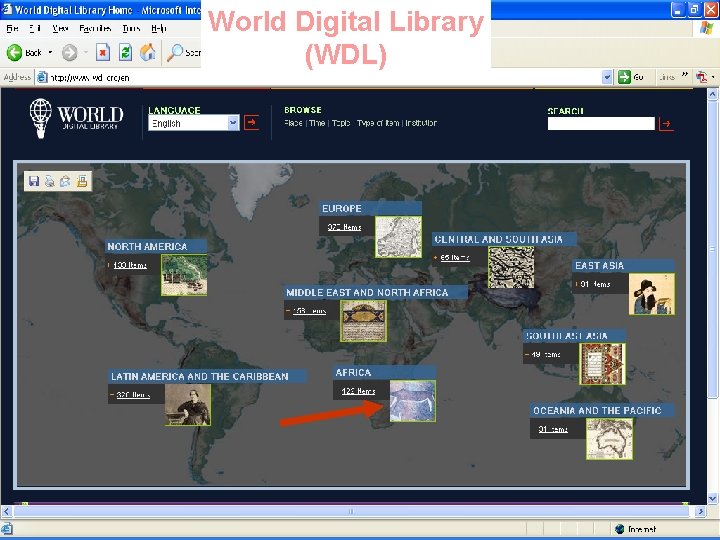The width and height of the screenshot is (720, 540).
Task: Open the File menu
Action: coord(12,28)
